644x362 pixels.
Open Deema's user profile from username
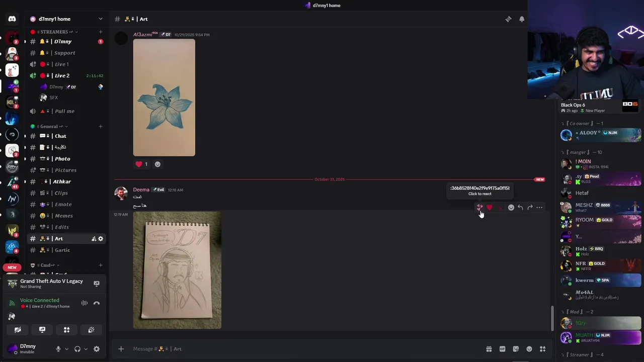click(x=141, y=190)
